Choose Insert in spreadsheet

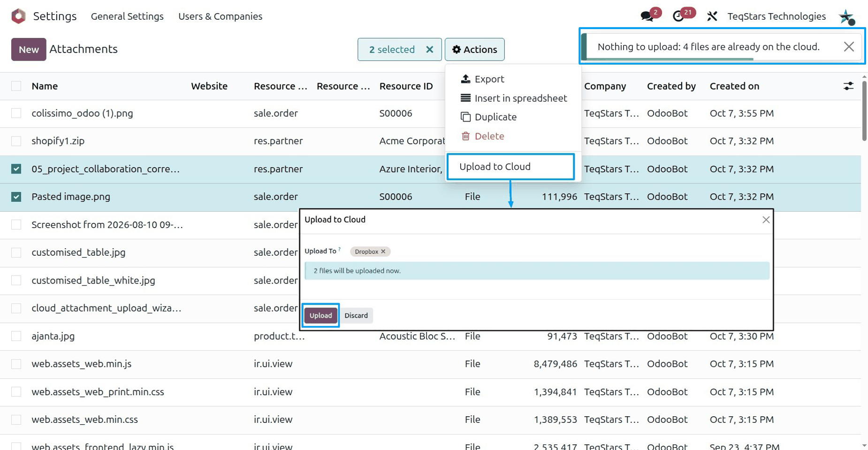point(514,98)
